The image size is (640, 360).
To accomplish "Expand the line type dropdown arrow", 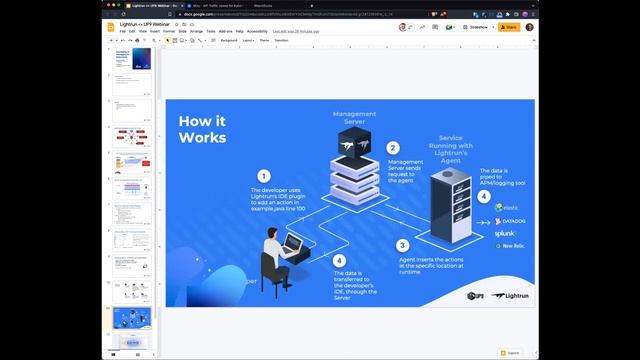I will [x=205, y=40].
